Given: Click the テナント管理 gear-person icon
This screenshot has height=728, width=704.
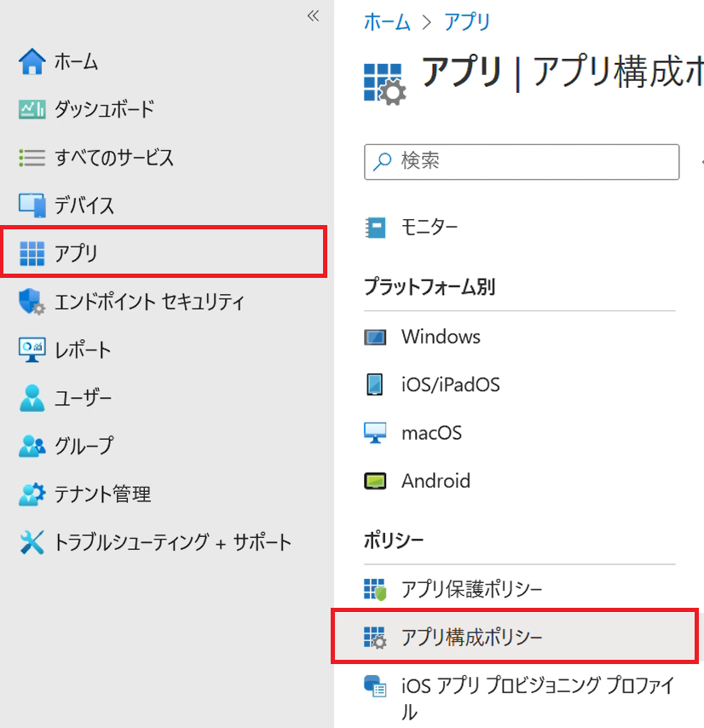Looking at the screenshot, I should [32, 494].
